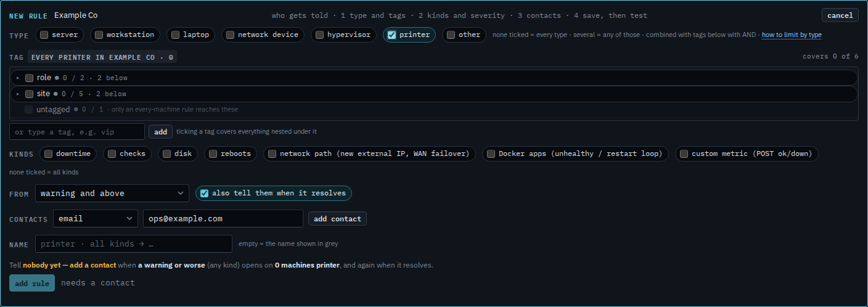Image resolution: width=868 pixels, height=307 pixels.
Task: Focus the rule name input field
Action: pos(134,244)
